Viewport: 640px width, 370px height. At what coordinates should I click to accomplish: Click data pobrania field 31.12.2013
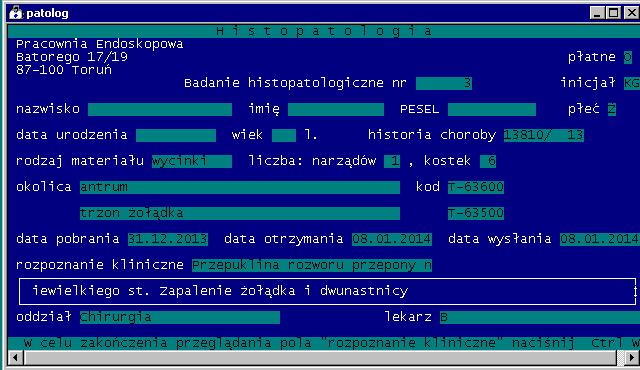[168, 239]
